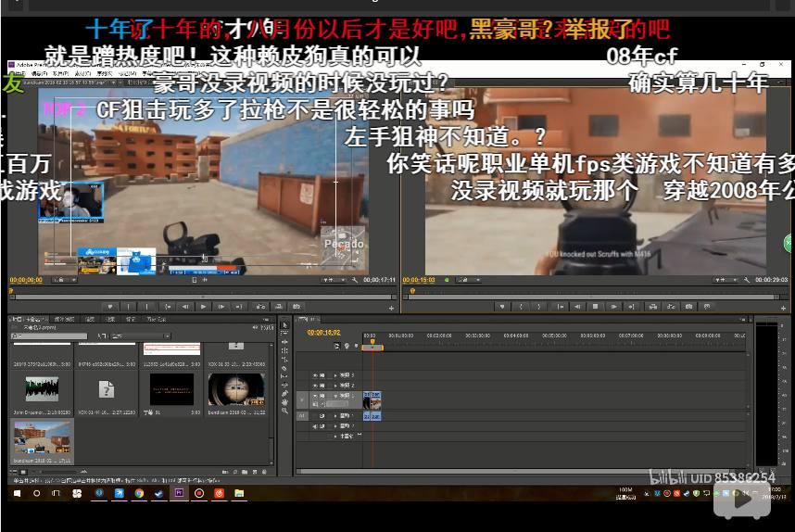Collapse Video 1 track
This screenshot has width=795, height=532.
(x=335, y=395)
